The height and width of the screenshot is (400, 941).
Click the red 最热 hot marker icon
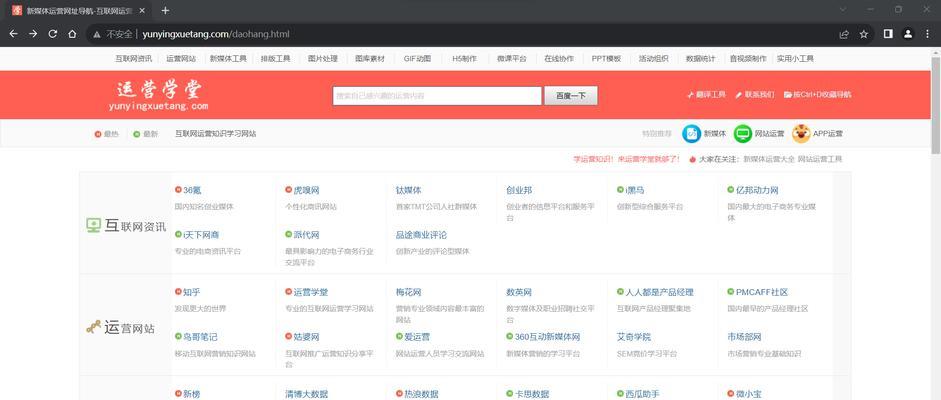click(x=98, y=134)
